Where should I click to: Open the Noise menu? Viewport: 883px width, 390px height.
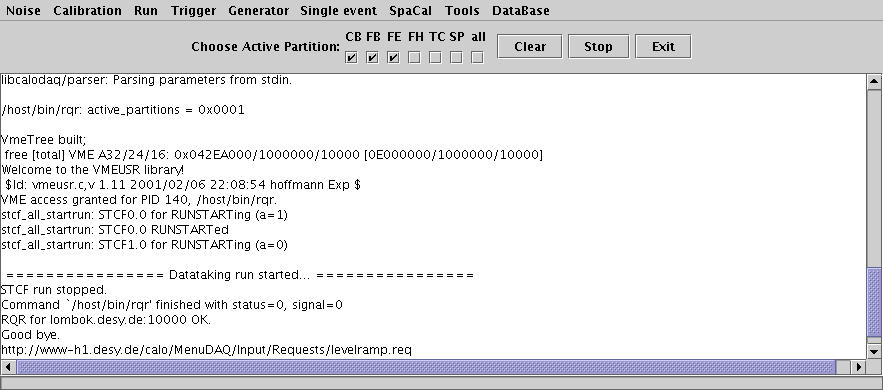click(23, 11)
